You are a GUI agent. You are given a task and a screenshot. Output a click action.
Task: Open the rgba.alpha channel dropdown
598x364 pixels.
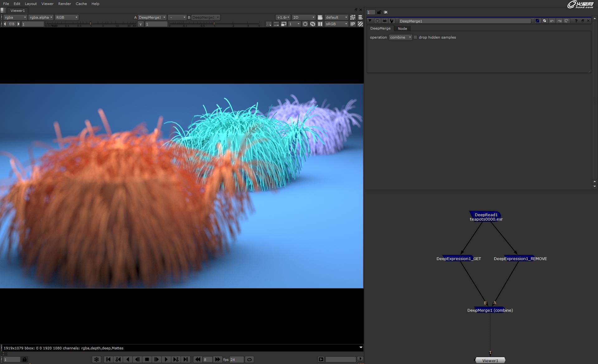(41, 17)
